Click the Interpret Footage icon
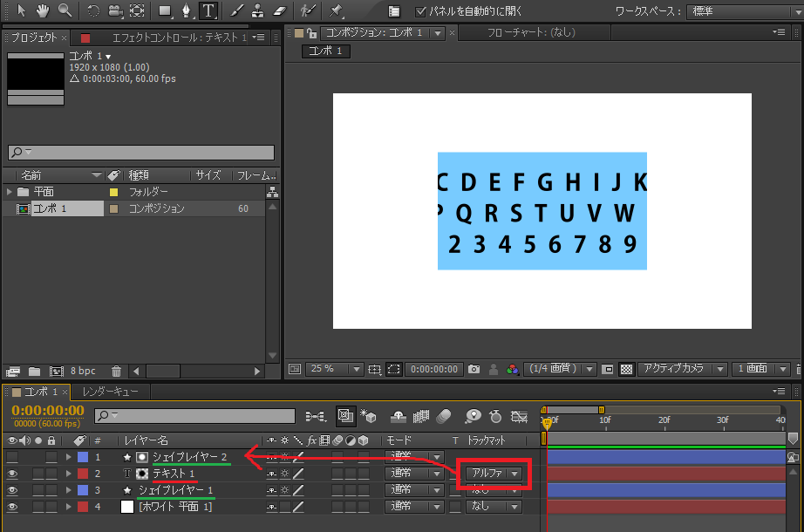The width and height of the screenshot is (804, 532). click(x=13, y=371)
